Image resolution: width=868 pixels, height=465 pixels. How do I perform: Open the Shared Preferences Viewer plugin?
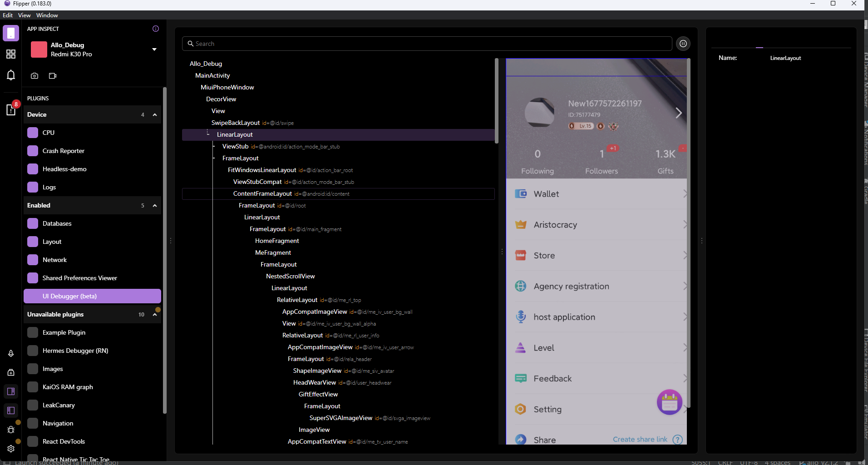(x=92, y=278)
